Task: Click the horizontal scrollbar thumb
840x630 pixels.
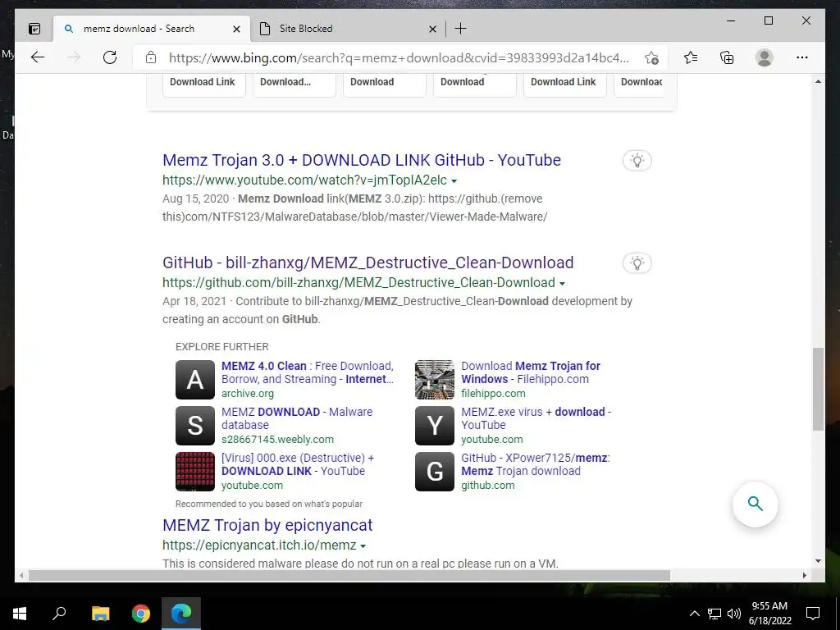Action: point(349,575)
